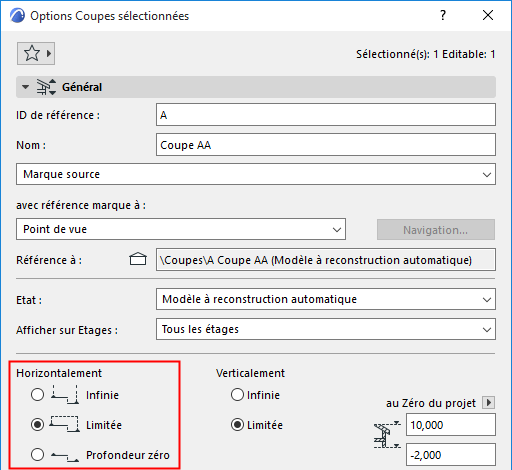Screen dimensions: 512x470
Task: Click the Référence à viewpoint icon
Action: 138,259
